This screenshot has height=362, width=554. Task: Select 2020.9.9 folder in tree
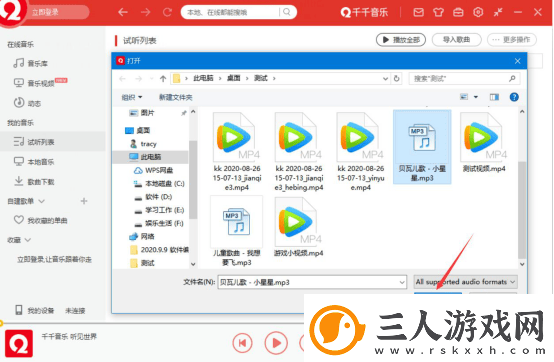click(164, 250)
